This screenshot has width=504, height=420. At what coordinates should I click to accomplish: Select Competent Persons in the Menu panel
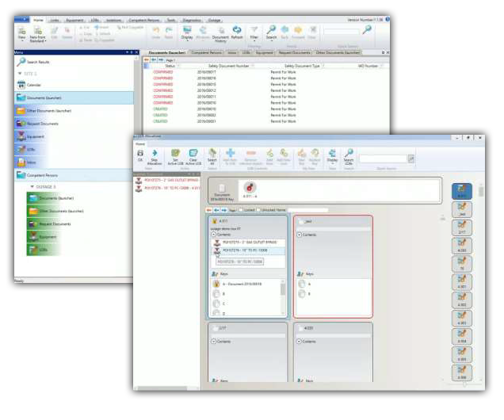pos(73,175)
